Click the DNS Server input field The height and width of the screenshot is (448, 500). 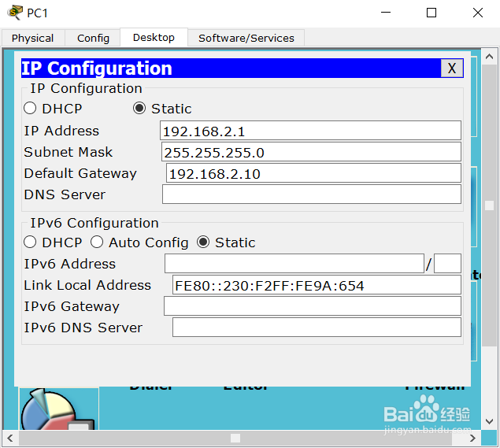pyautogui.click(x=312, y=194)
